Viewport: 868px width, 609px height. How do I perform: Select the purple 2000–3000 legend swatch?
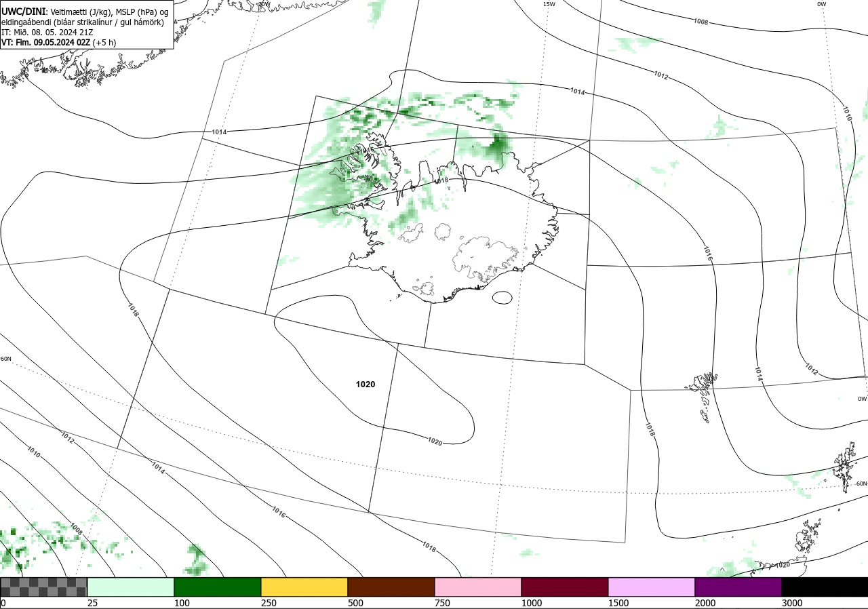tap(738, 587)
